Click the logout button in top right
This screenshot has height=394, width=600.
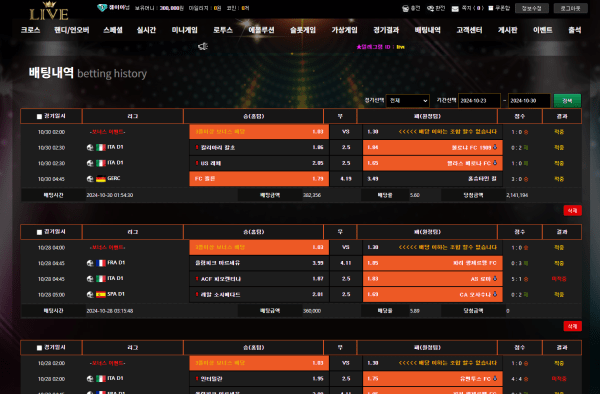571,8
